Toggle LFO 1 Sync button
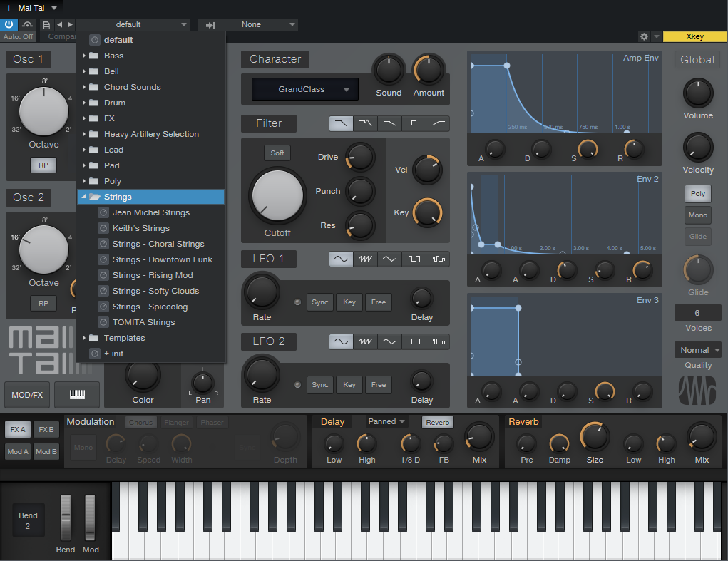This screenshot has height=561, width=728. click(320, 302)
